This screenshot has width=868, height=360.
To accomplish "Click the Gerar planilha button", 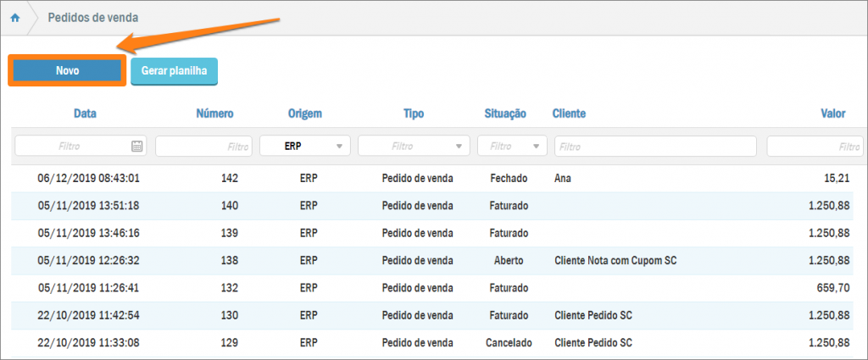I will coord(175,71).
